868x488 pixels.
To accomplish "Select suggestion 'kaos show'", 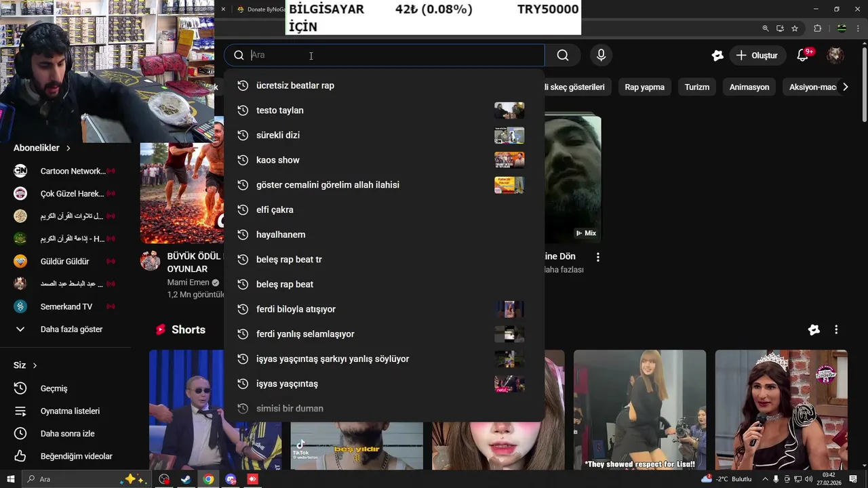I will point(384,160).
